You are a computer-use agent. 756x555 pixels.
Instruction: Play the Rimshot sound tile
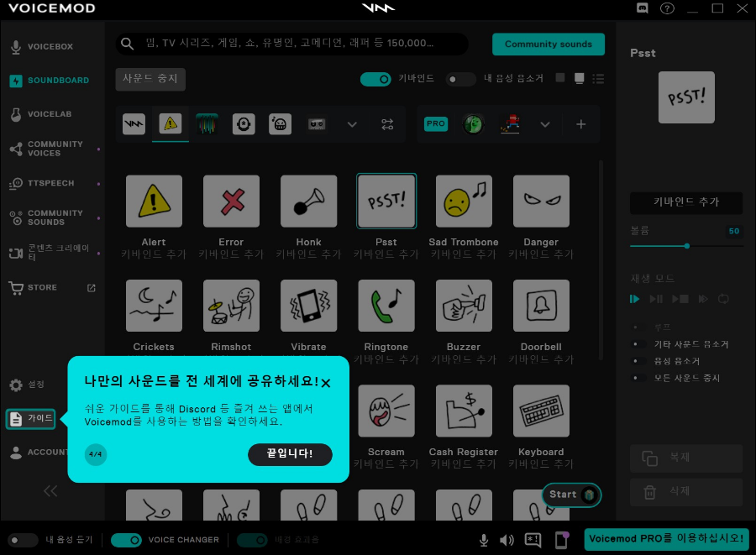click(232, 306)
